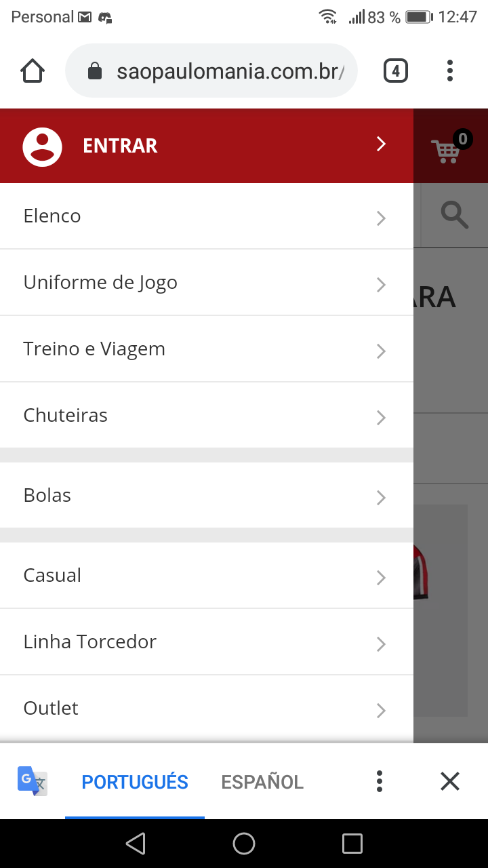Open translate bar options menu
This screenshot has height=868, width=488.
point(380,781)
